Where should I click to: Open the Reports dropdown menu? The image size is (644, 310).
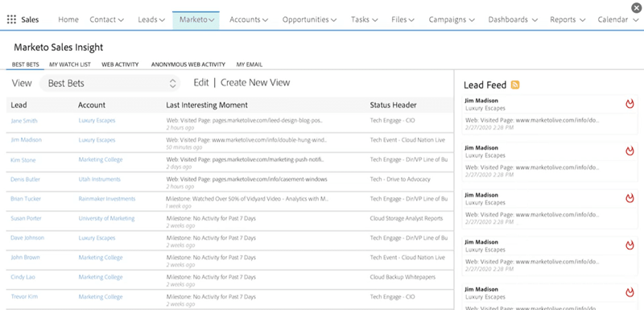point(582,19)
